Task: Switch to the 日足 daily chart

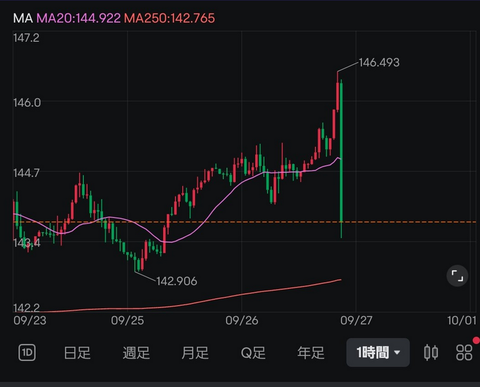Action: pyautogui.click(x=77, y=353)
